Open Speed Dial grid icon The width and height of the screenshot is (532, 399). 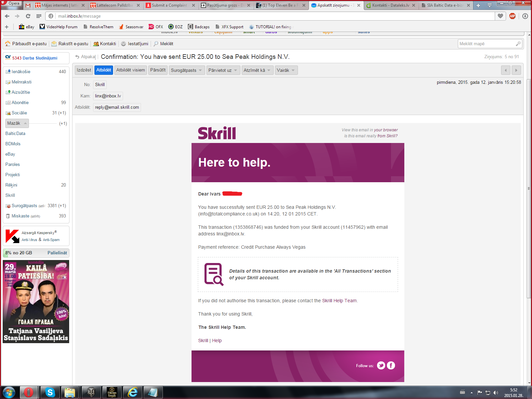[x=39, y=16]
